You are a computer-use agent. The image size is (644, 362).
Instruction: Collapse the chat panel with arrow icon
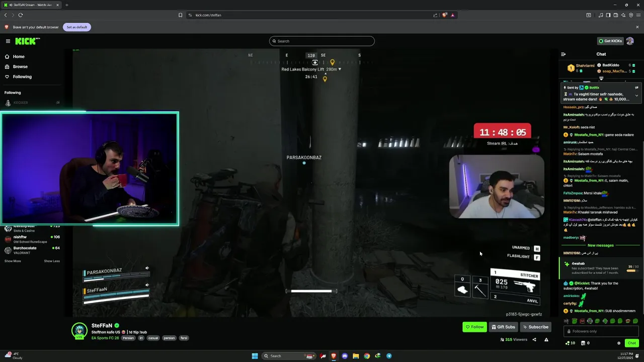pos(563,54)
